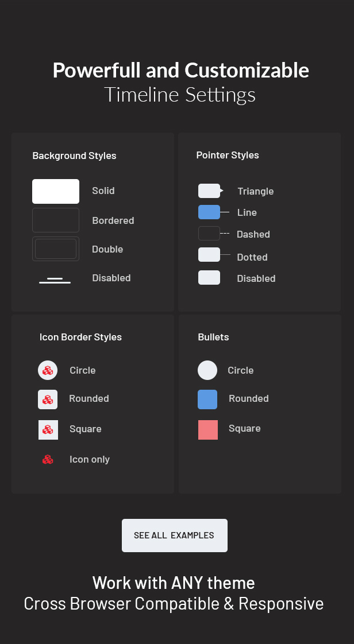Click the Work with ANY theme heading
The image size is (354, 644).
point(174,583)
